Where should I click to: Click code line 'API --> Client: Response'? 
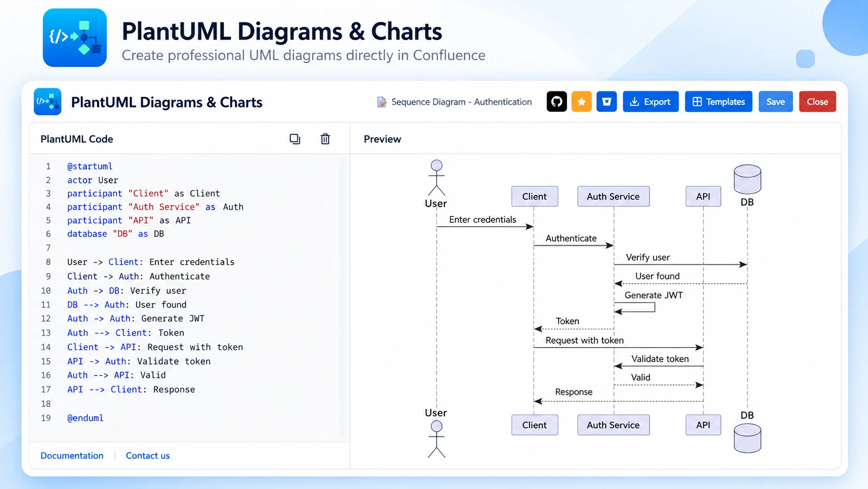click(x=131, y=389)
